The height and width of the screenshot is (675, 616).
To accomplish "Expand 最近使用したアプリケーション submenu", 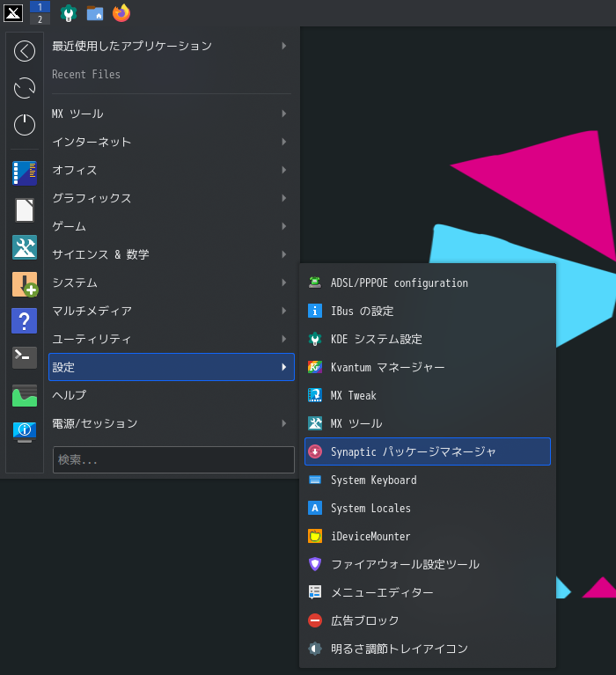I will coord(172,46).
